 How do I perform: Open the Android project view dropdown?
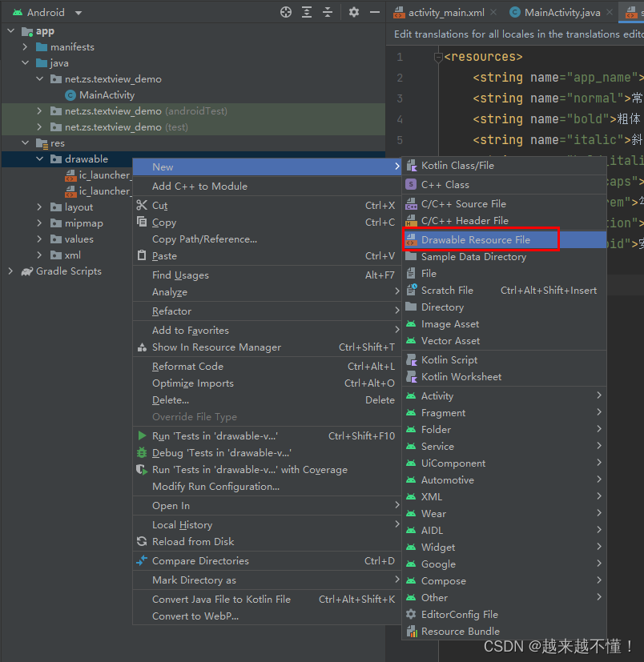78,13
